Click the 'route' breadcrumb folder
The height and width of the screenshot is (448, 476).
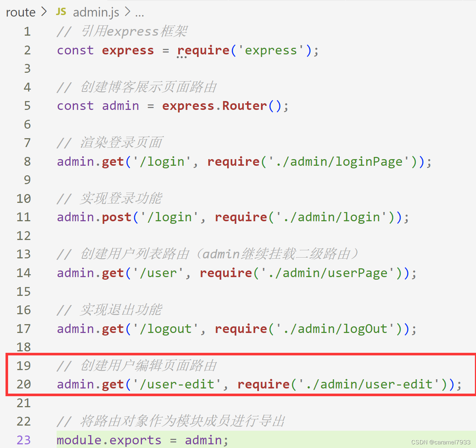[x=21, y=12]
